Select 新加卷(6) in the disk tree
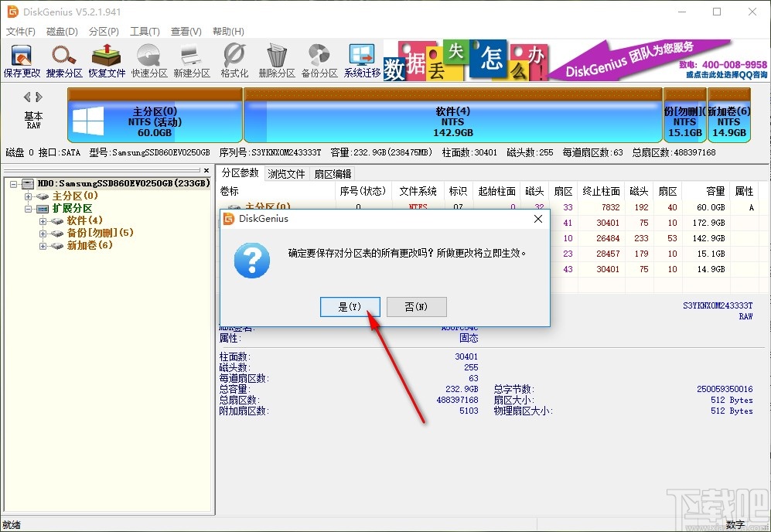The width and height of the screenshot is (771, 532). [90, 245]
